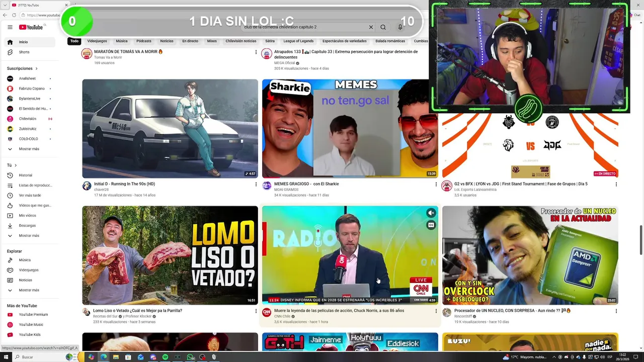Open Zukistrukiz subscription channel
The height and width of the screenshot is (362, 644).
tap(29, 129)
